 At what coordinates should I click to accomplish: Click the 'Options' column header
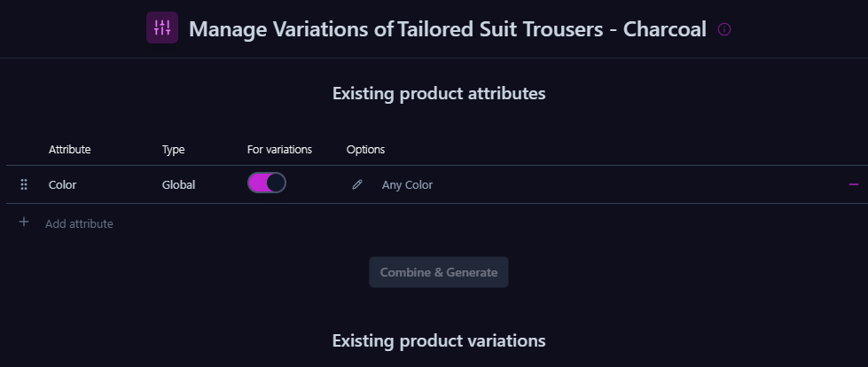[365, 149]
